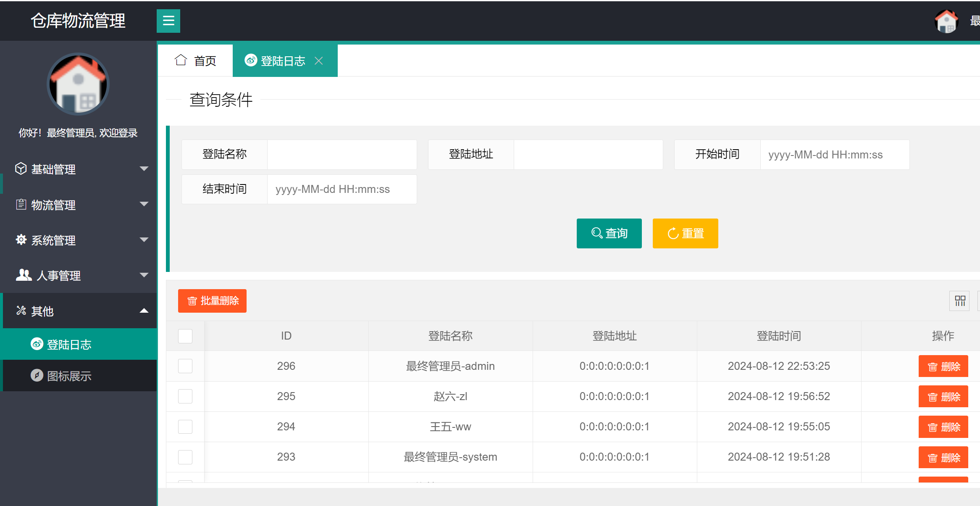
Task: Collapse the 其他 menu arrow
Action: click(x=144, y=311)
